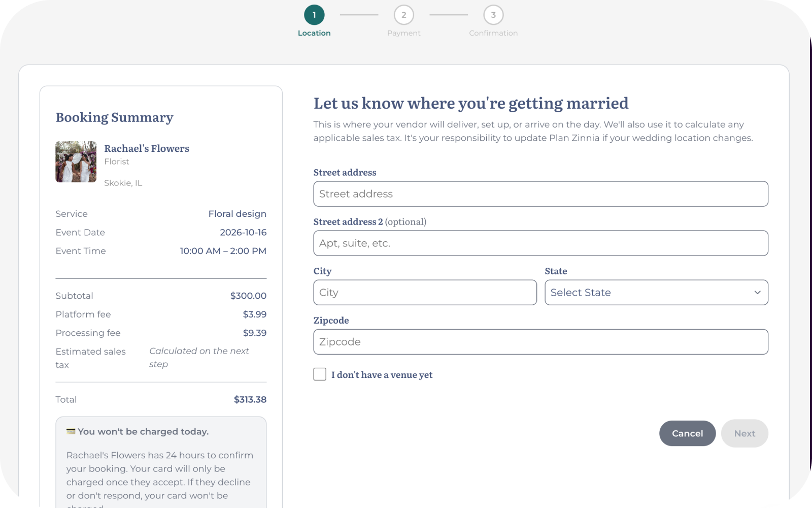Click the 'Street address 2 (optional)' label
This screenshot has height=508, width=812.
pos(370,222)
